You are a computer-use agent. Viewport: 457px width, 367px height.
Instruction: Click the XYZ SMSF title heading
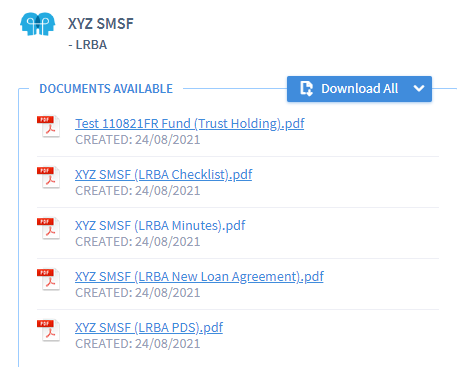[101, 24]
